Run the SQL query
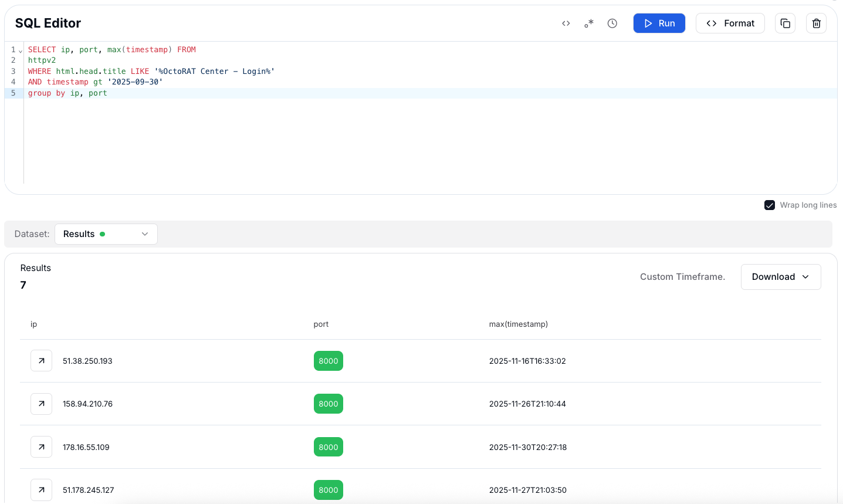Image resolution: width=843 pixels, height=504 pixels. click(x=659, y=23)
